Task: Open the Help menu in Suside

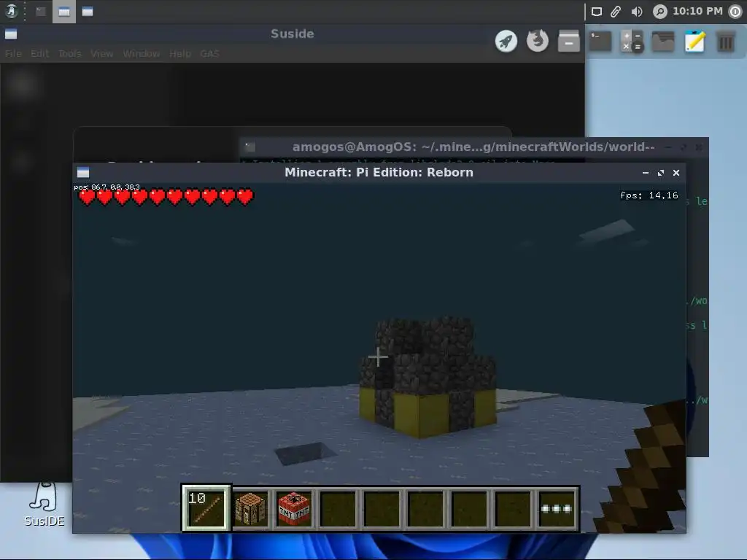Action: pyautogui.click(x=180, y=53)
